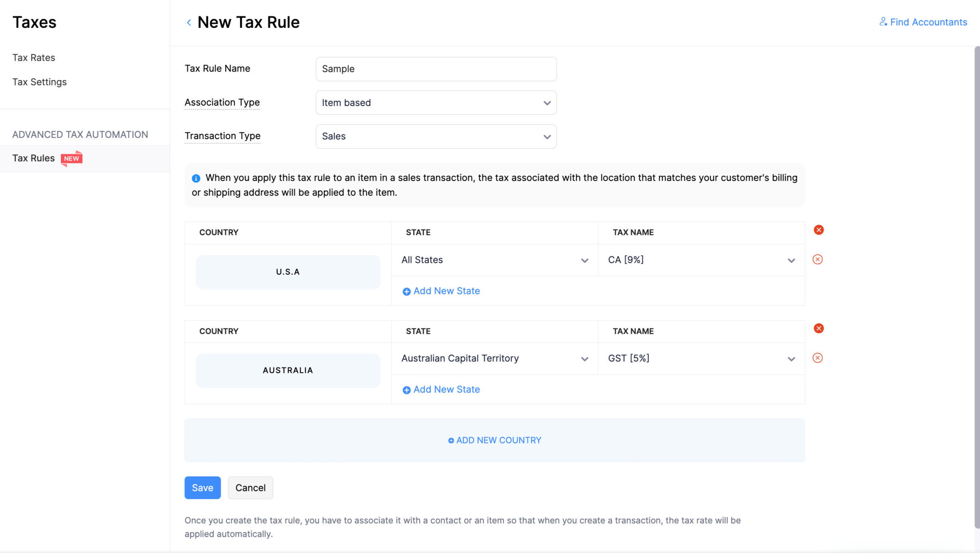This screenshot has width=980, height=553.
Task: Remove the Australia country row
Action: click(819, 328)
